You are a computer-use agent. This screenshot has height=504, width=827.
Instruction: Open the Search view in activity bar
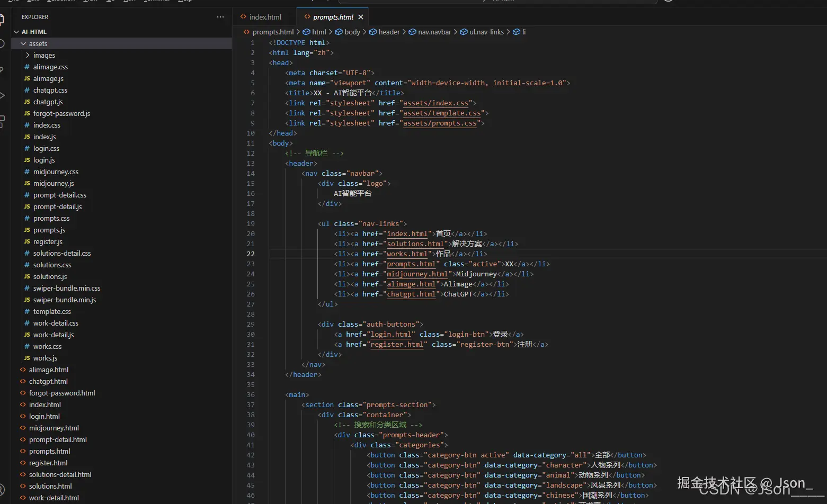(2, 44)
